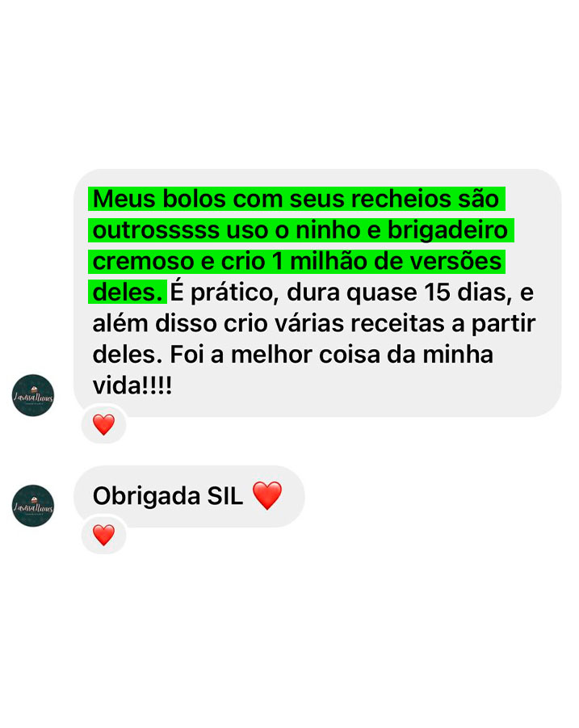
Task: Select the "Obrigada SIL" message bubble
Action: coord(189,496)
